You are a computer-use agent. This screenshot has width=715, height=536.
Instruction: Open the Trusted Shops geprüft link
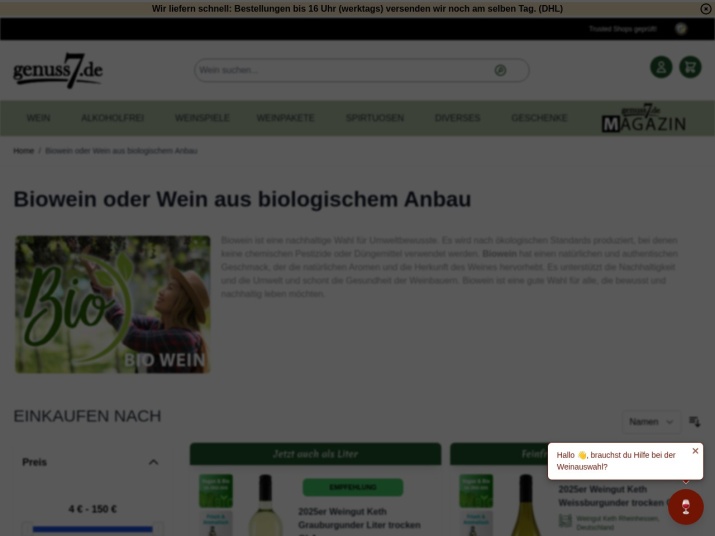pyautogui.click(x=622, y=29)
